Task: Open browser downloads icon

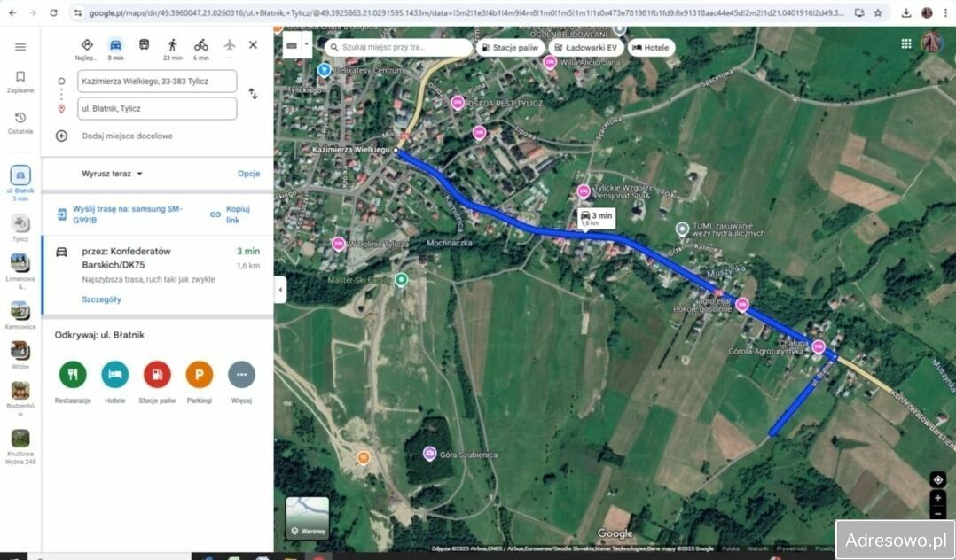Action: tap(906, 12)
